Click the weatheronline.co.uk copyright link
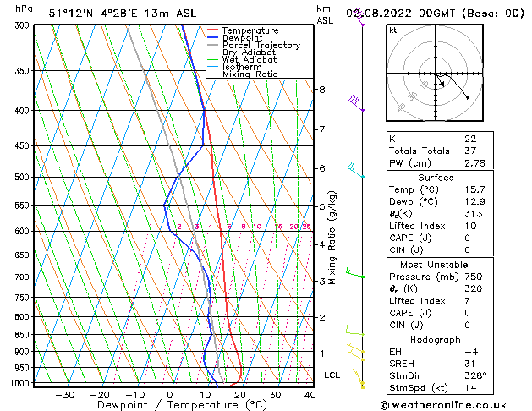532x411 pixels. pos(443,405)
